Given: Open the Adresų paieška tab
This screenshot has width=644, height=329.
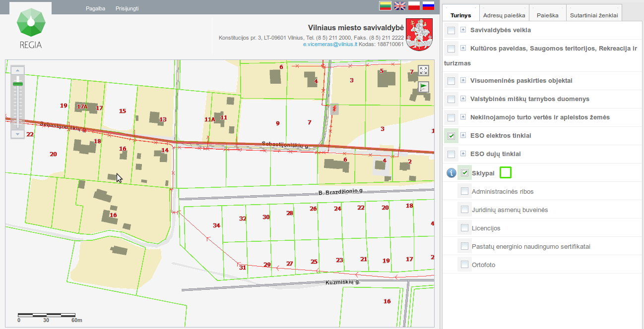Looking at the screenshot, I should (504, 14).
